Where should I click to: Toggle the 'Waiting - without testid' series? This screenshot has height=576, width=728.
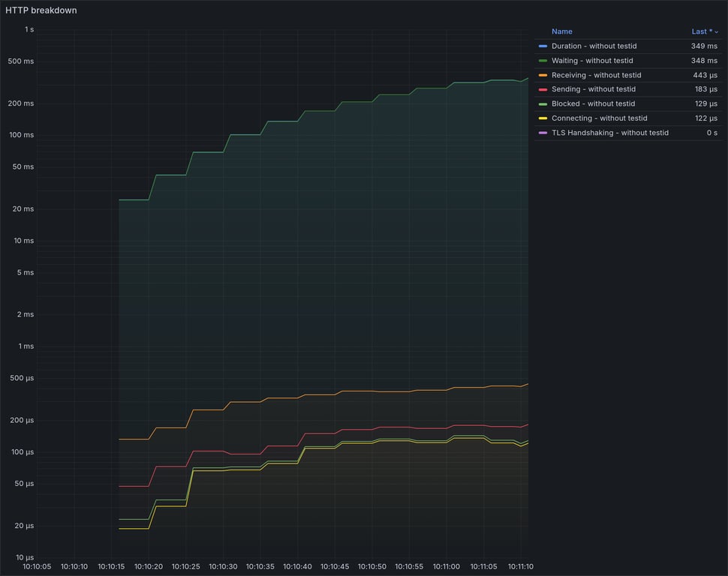(x=592, y=60)
